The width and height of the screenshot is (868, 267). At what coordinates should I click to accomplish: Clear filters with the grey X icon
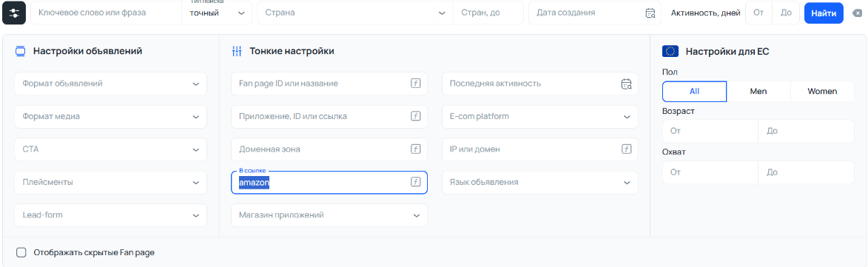pos(857,13)
